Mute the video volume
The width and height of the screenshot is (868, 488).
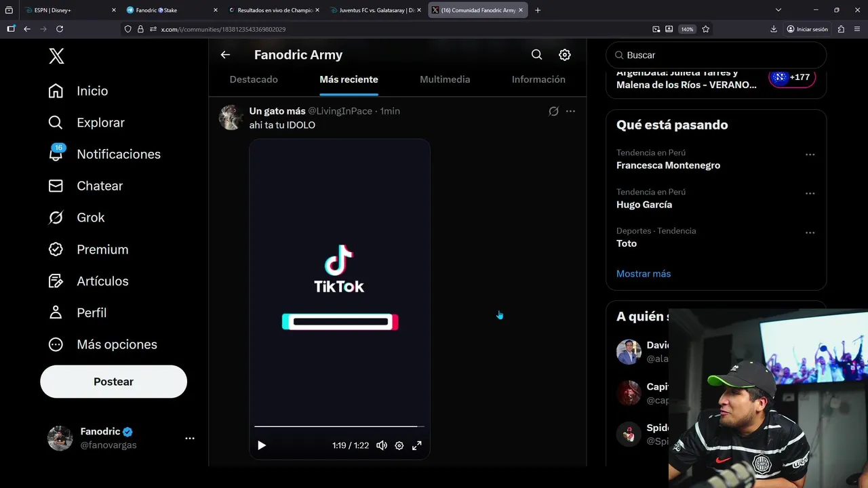[x=382, y=445]
